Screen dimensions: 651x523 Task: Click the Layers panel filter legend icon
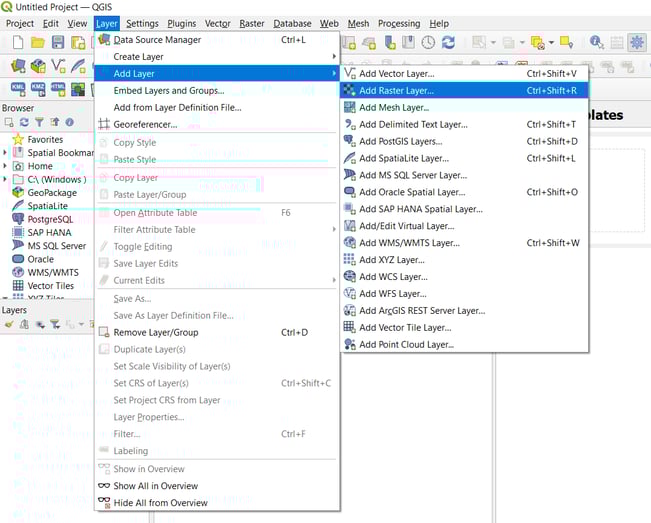(x=55, y=324)
